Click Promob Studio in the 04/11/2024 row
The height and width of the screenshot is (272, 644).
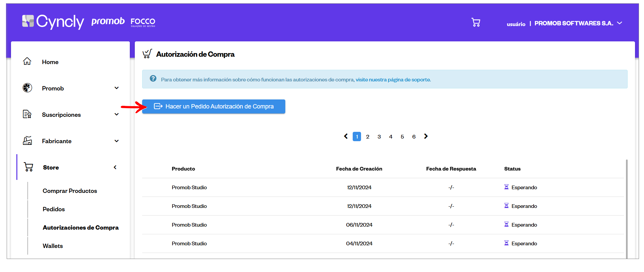pos(189,244)
